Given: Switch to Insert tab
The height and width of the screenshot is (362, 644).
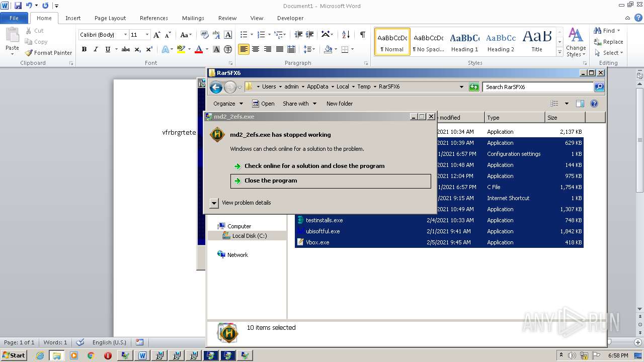Looking at the screenshot, I should click(73, 18).
